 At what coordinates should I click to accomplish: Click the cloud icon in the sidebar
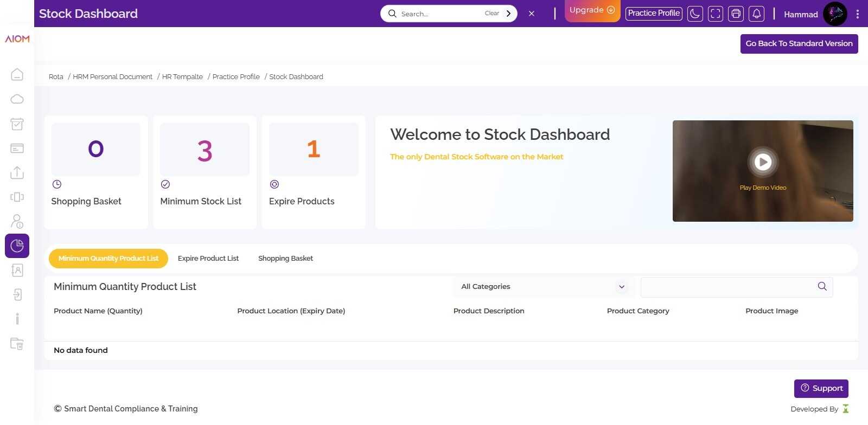tap(17, 99)
